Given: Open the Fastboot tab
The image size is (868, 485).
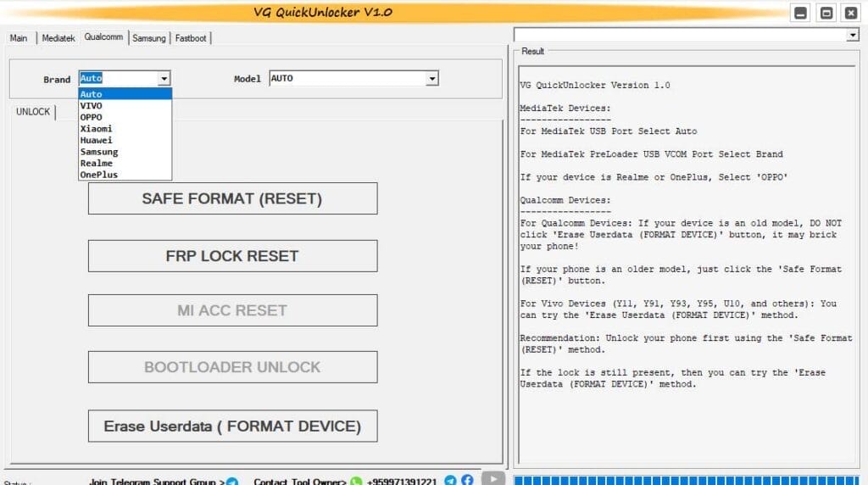Looking at the screenshot, I should (191, 38).
